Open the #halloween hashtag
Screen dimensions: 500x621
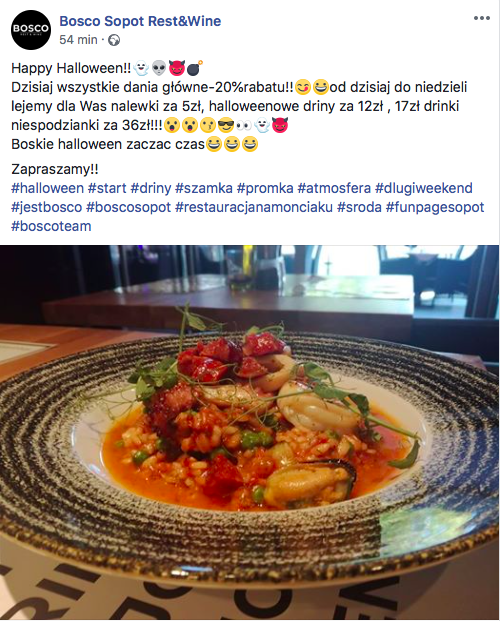(48, 188)
